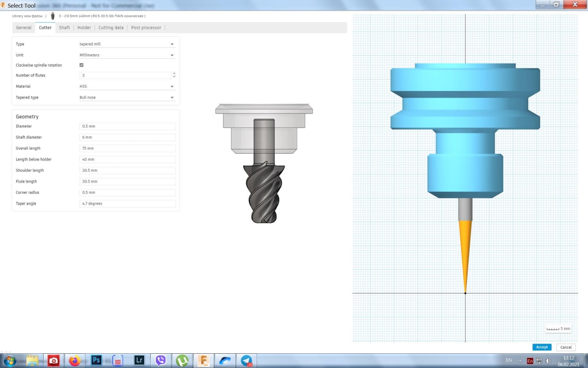Open the Unit dropdown showing Millimeters
This screenshot has height=368, width=588.
127,55
